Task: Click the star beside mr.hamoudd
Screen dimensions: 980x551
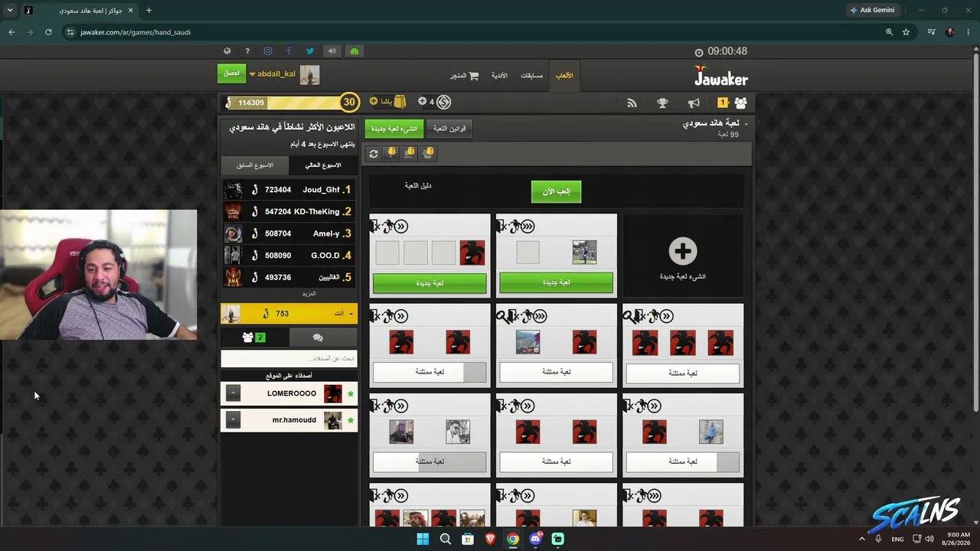Action: click(351, 420)
